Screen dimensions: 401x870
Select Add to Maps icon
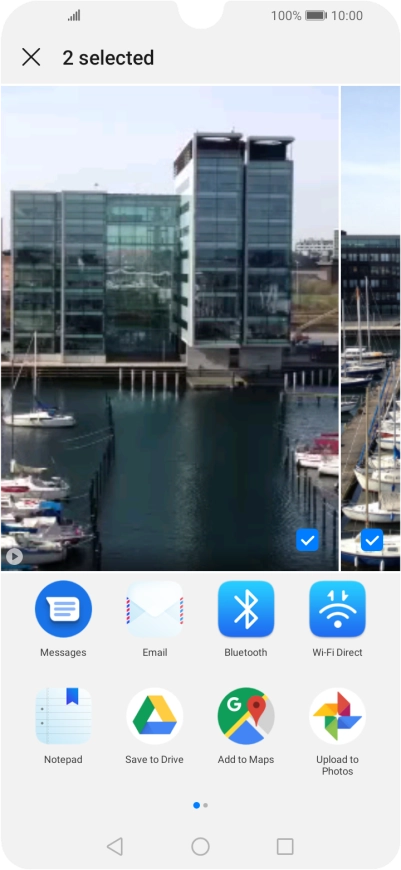click(246, 716)
